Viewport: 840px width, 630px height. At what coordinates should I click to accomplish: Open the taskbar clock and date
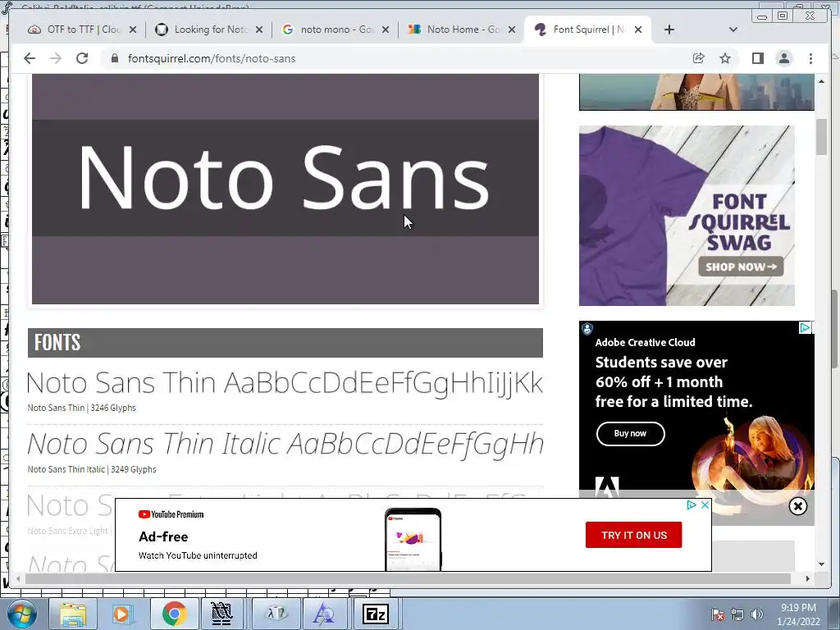(x=798, y=614)
